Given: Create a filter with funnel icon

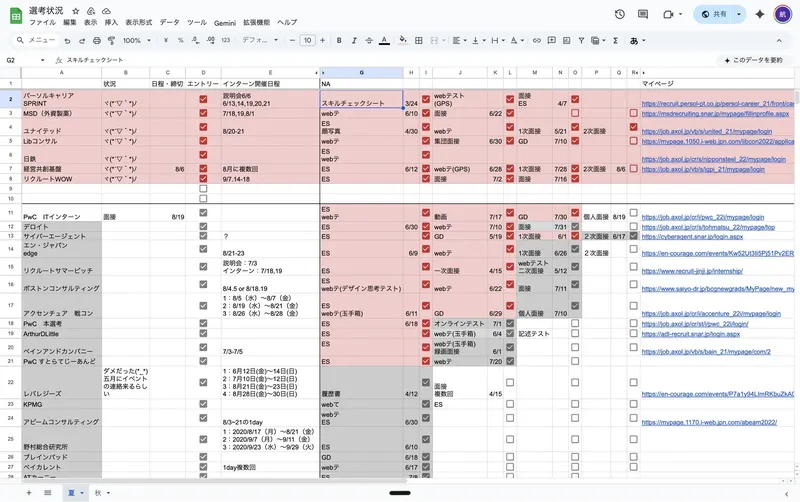Looking at the screenshot, I should (x=581, y=40).
